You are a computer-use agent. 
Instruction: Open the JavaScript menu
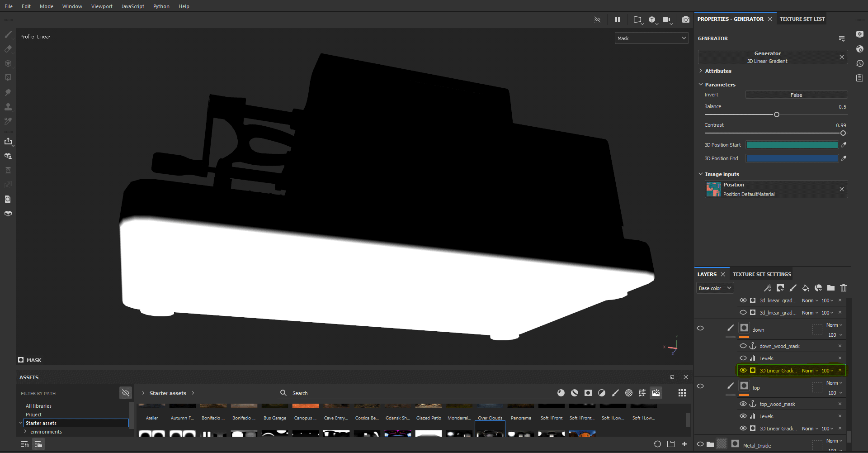(x=132, y=6)
